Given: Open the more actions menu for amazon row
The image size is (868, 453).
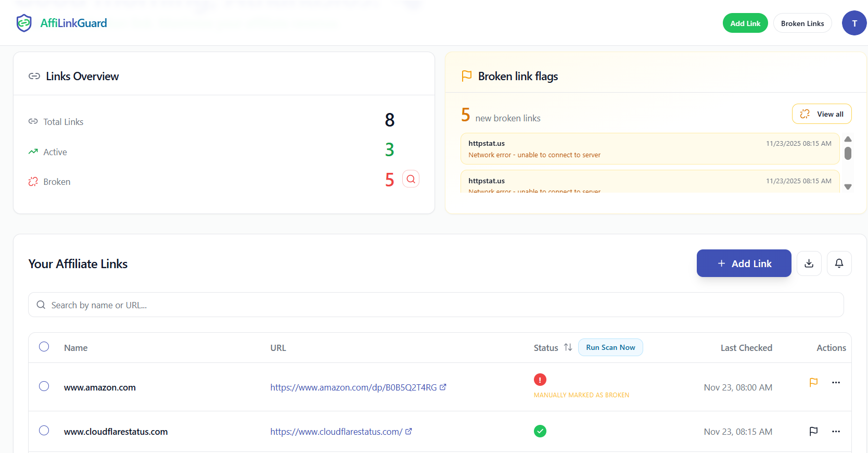Looking at the screenshot, I should click(x=836, y=382).
